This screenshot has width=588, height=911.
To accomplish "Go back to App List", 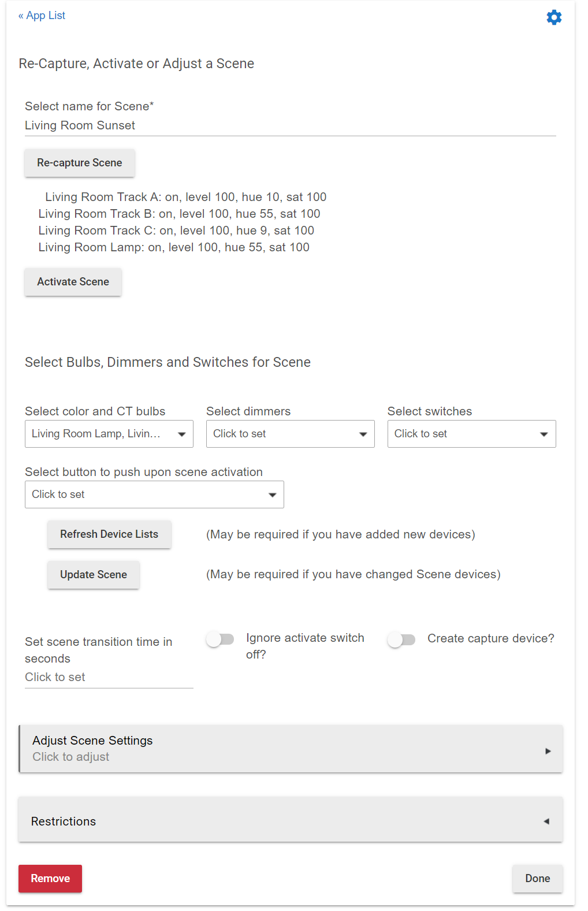I will (x=42, y=16).
